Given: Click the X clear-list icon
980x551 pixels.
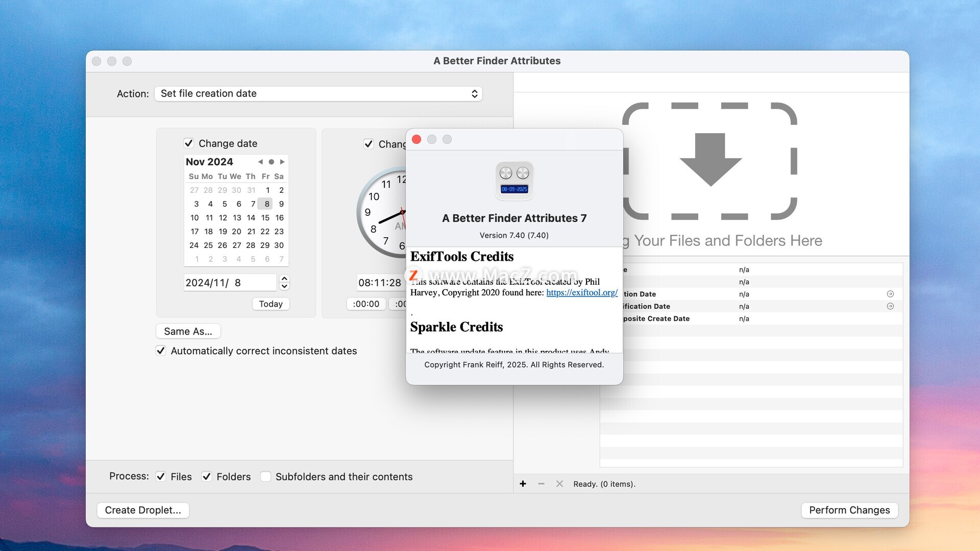Looking at the screenshot, I should pyautogui.click(x=559, y=484).
